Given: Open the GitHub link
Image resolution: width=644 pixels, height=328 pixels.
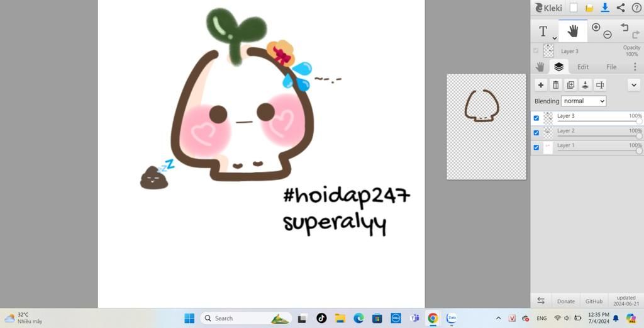Looking at the screenshot, I should click(594, 302).
